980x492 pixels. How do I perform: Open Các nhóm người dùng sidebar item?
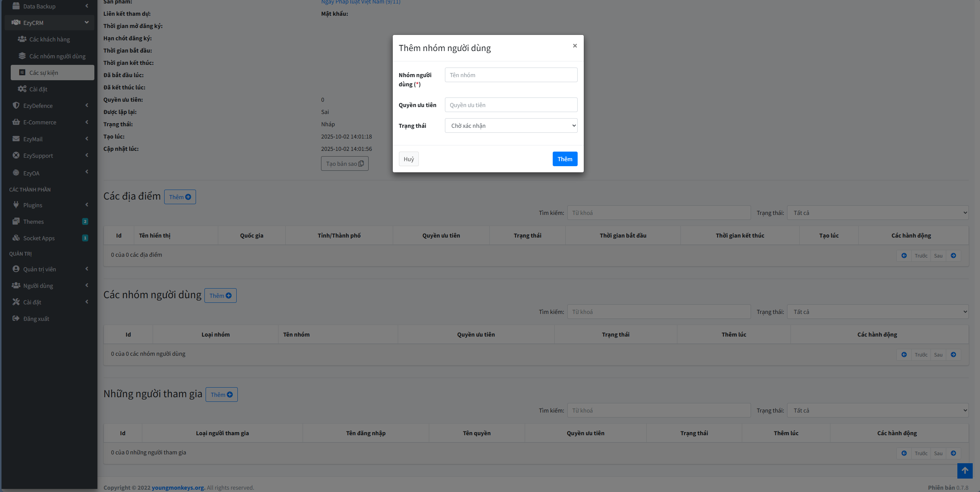coord(57,56)
